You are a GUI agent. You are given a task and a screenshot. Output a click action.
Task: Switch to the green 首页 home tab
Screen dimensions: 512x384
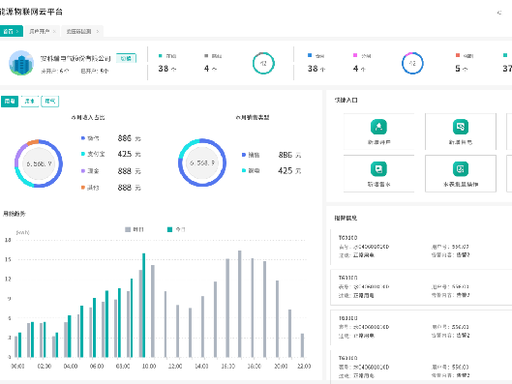pyautogui.click(x=11, y=31)
